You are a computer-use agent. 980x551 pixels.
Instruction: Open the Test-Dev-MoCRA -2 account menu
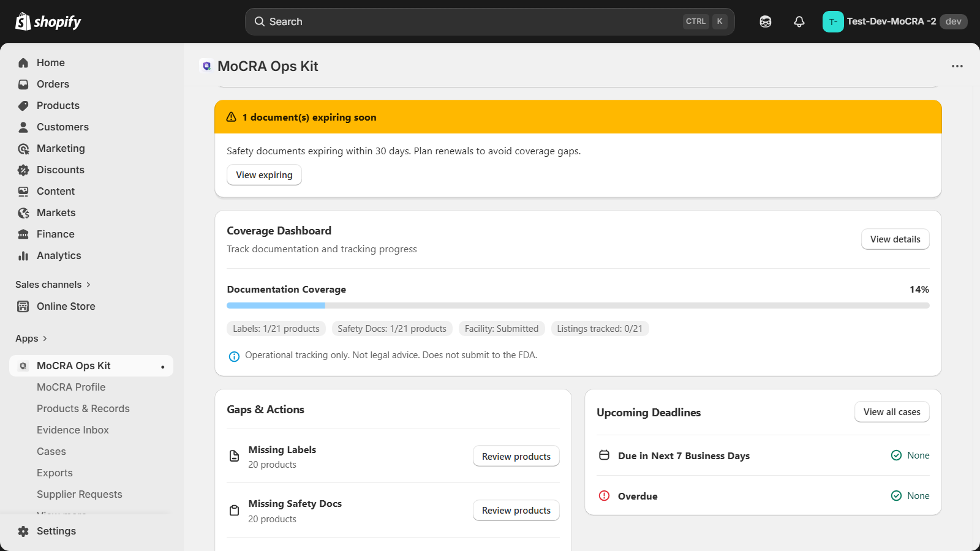[x=894, y=21]
